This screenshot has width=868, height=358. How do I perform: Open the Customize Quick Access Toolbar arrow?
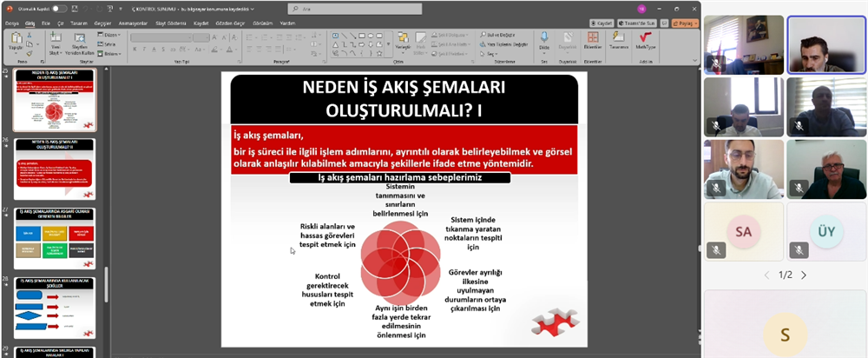point(121,9)
